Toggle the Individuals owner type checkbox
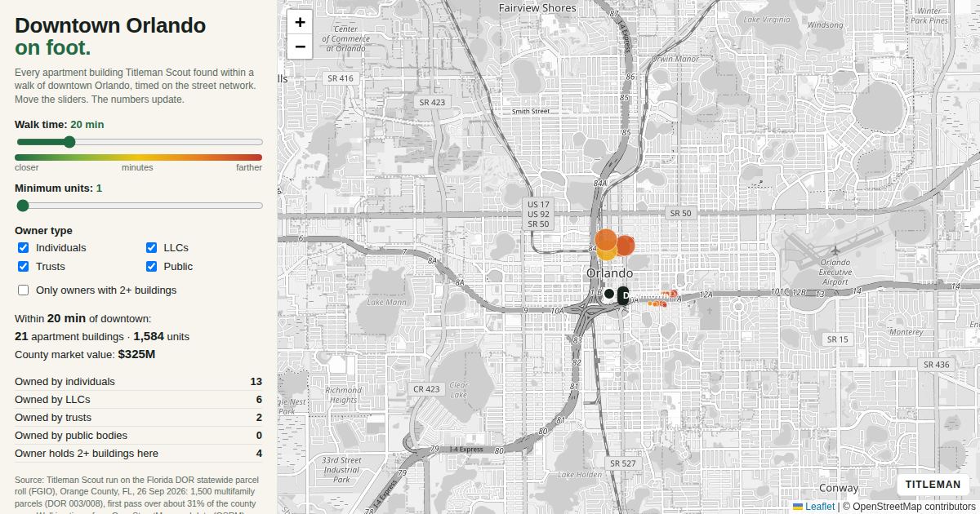The image size is (980, 514). pyautogui.click(x=23, y=248)
